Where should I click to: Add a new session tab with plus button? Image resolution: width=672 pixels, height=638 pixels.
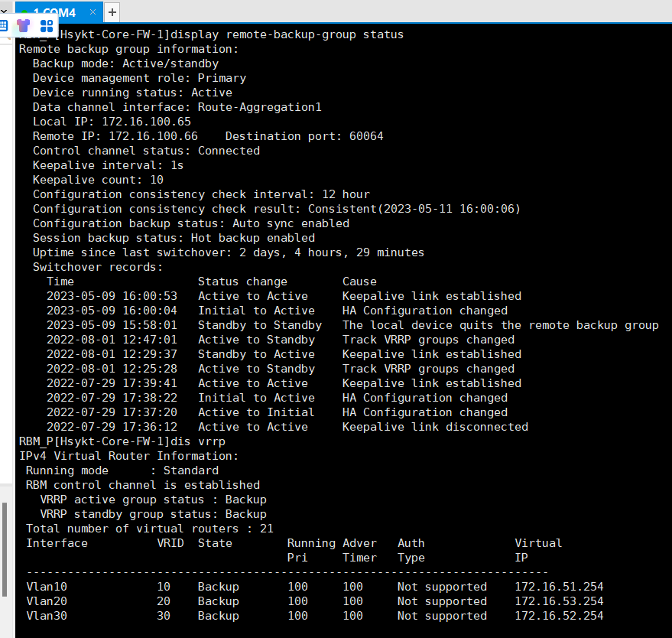(x=112, y=12)
